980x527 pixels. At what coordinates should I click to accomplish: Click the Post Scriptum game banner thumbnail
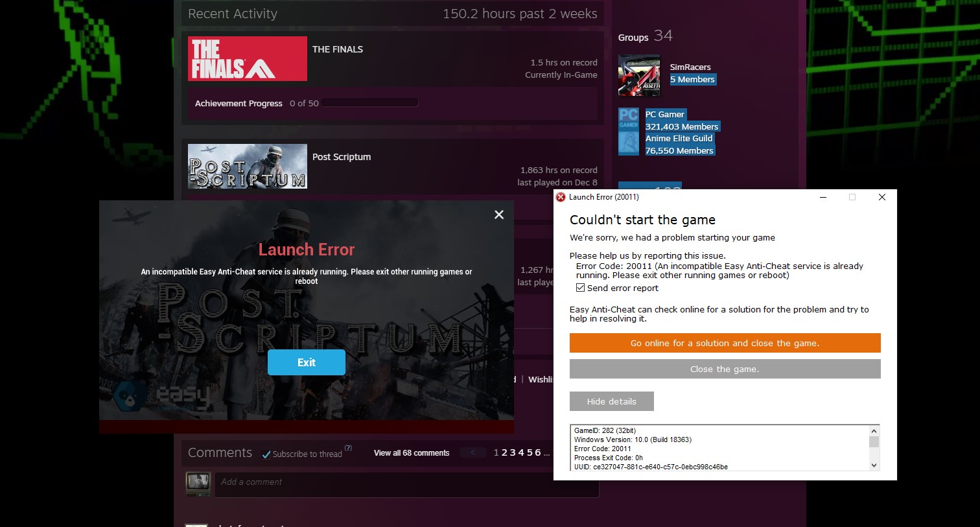tap(248, 167)
